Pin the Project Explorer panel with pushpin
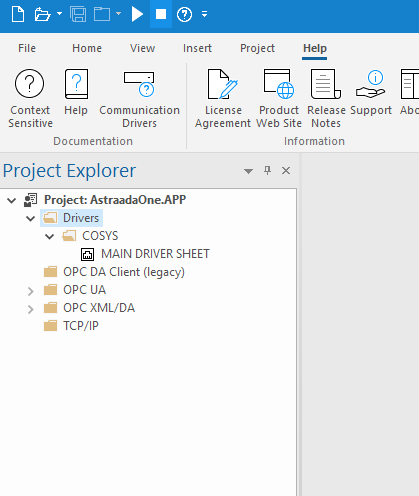This screenshot has height=496, width=419. tap(267, 170)
